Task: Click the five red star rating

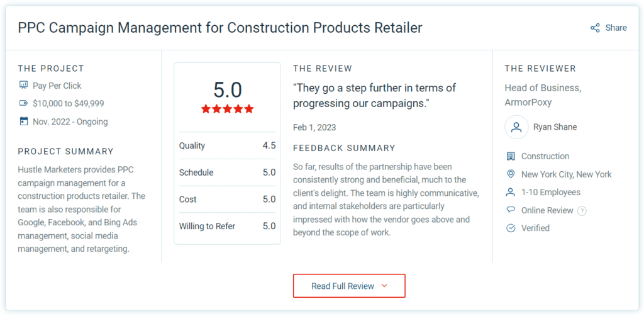Action: click(227, 109)
